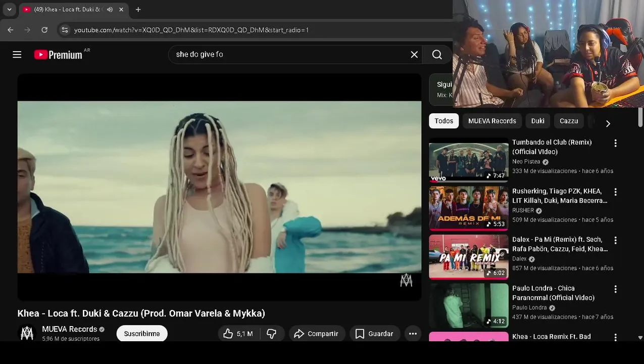The image size is (644, 364).
Task: View site information icon in address bar
Action: pos(65,30)
